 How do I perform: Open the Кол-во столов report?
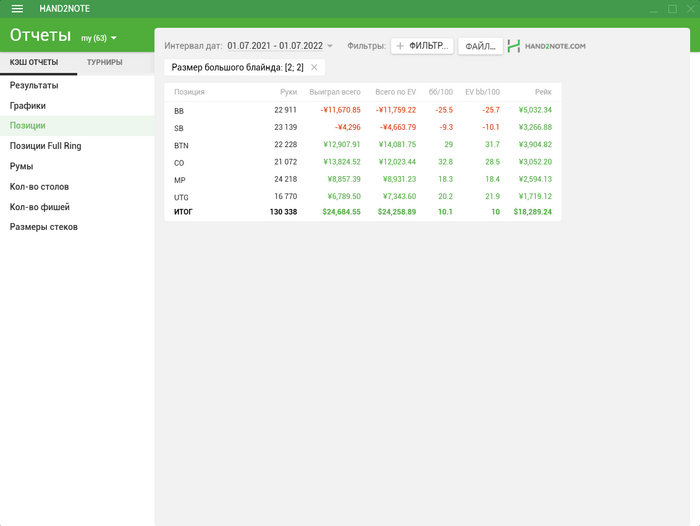tap(77, 187)
